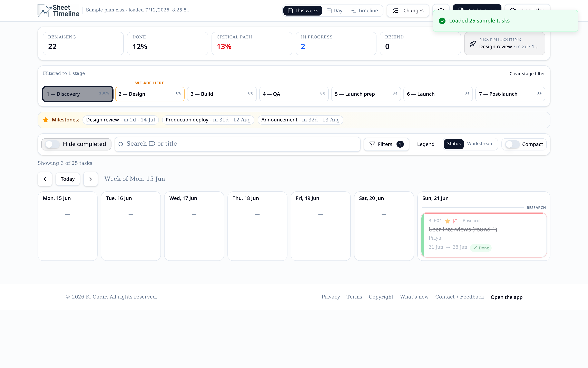The width and height of the screenshot is (588, 368).
Task: Open the Legend
Action: pos(425,144)
